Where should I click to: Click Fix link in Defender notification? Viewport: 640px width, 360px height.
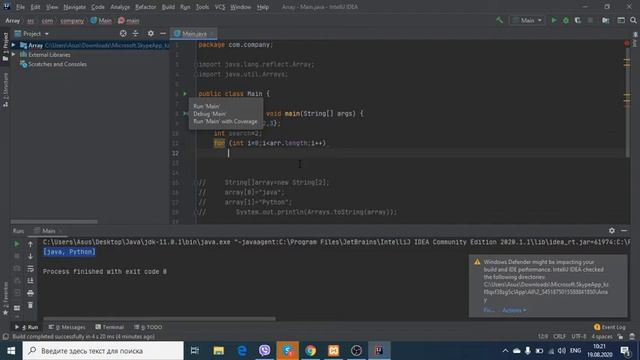[489, 310]
